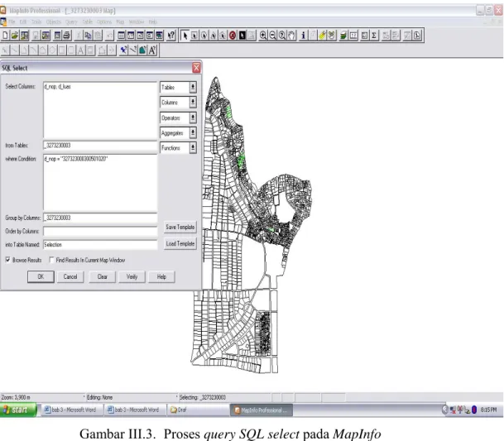Open Region Style teal polygon icon
This screenshot has width=504, height=441.
pos(142,50)
